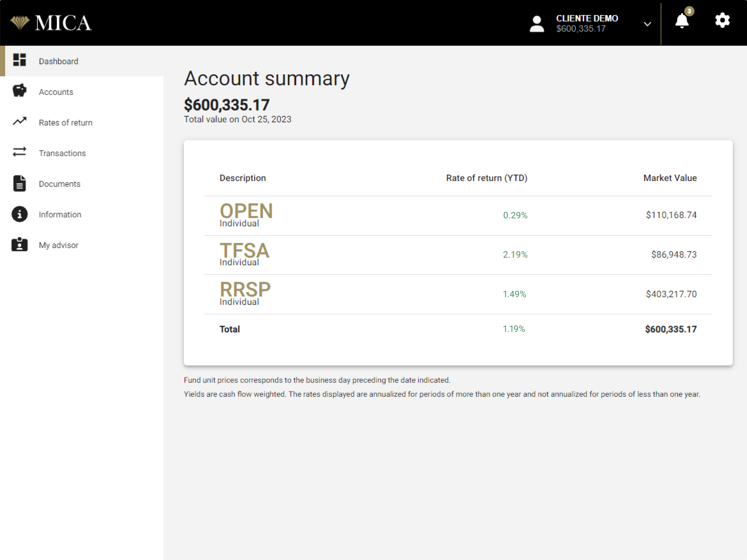Click the Accounts piggy bank icon
The height and width of the screenshot is (560, 747).
(x=20, y=90)
